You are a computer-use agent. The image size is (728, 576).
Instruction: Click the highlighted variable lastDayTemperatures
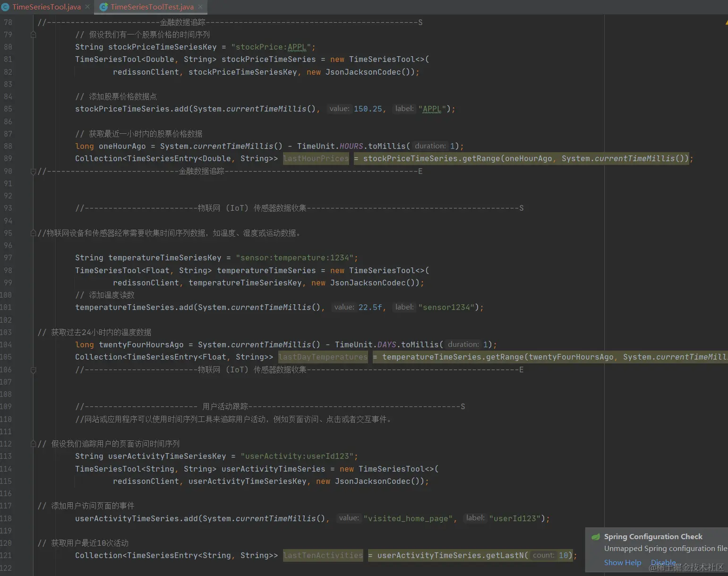[x=323, y=357]
